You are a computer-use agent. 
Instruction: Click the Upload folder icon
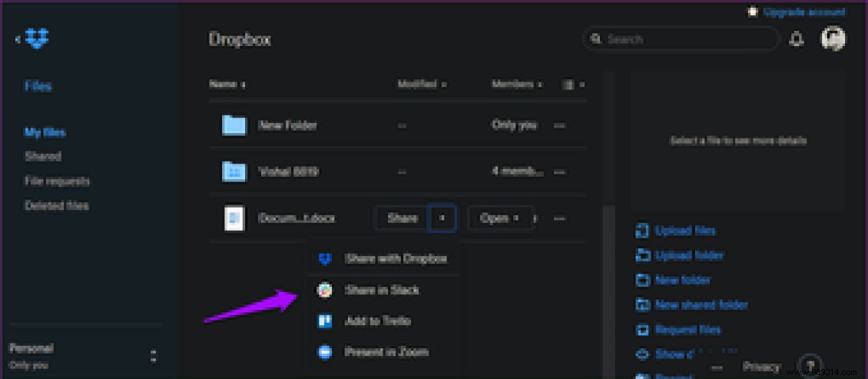click(642, 255)
